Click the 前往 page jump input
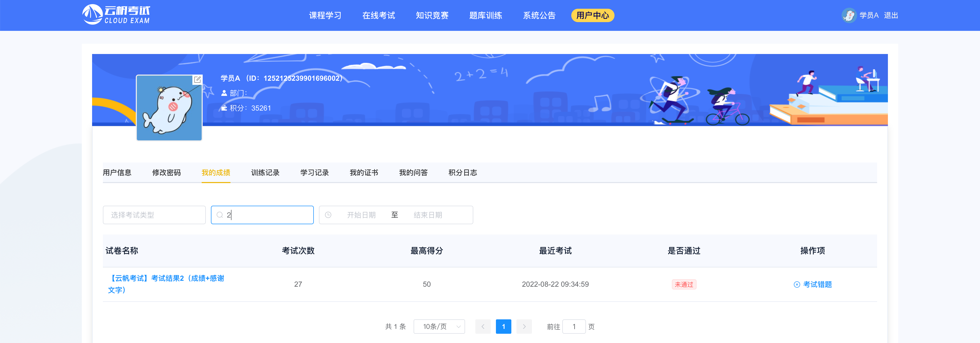 coord(574,326)
